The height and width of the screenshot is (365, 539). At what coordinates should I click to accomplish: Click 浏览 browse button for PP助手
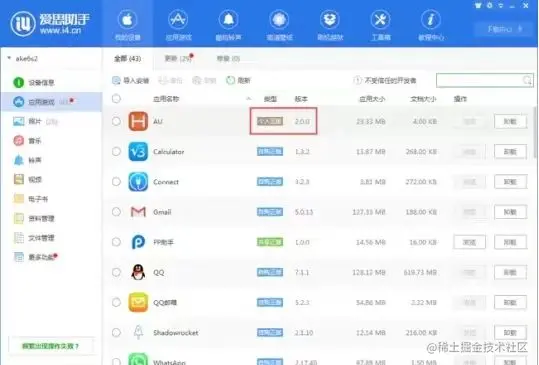[470, 242]
